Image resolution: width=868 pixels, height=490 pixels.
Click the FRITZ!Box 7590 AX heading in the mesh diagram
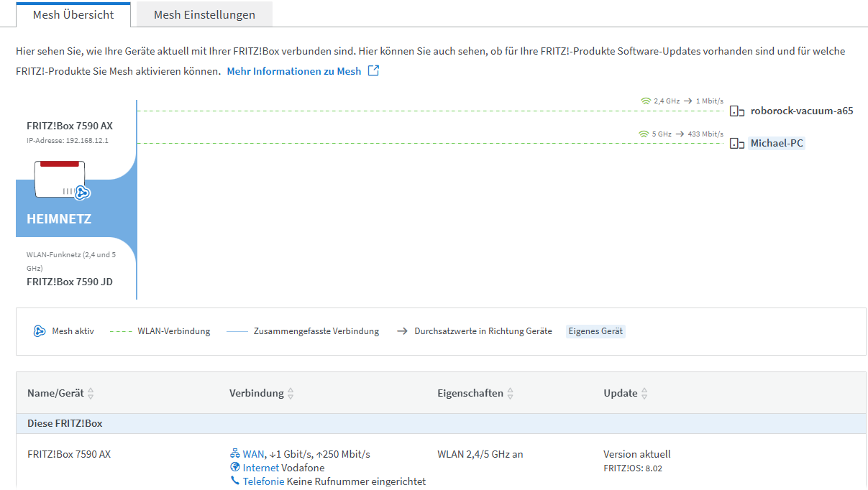pos(70,126)
